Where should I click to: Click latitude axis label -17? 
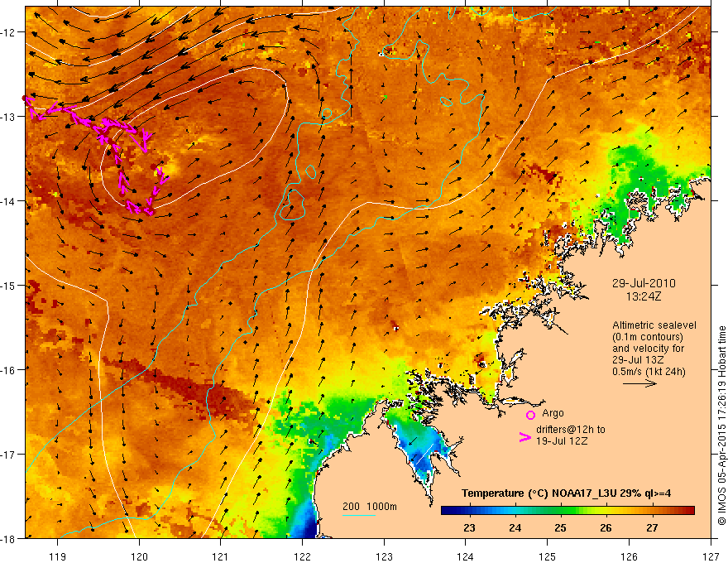9,455
